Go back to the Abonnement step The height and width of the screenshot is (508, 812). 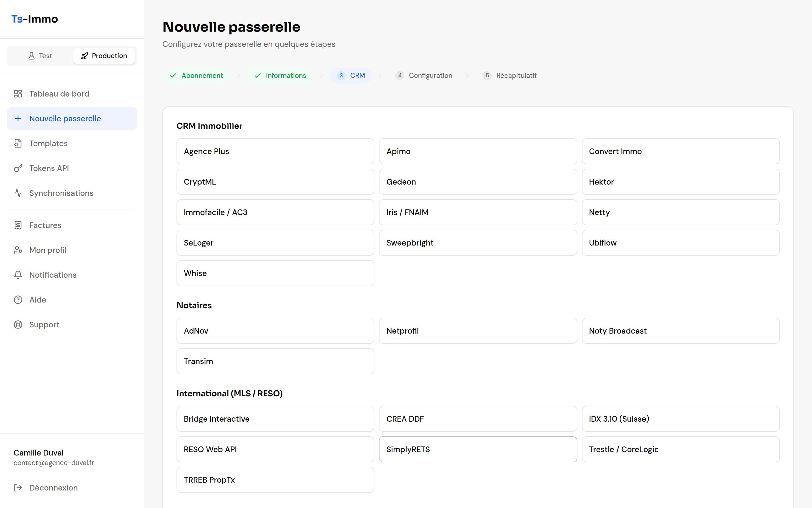coord(196,76)
